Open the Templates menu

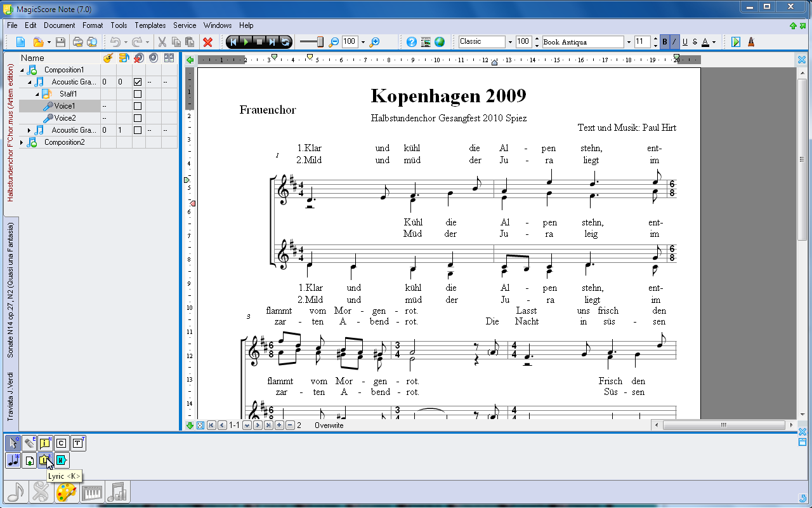pos(150,25)
